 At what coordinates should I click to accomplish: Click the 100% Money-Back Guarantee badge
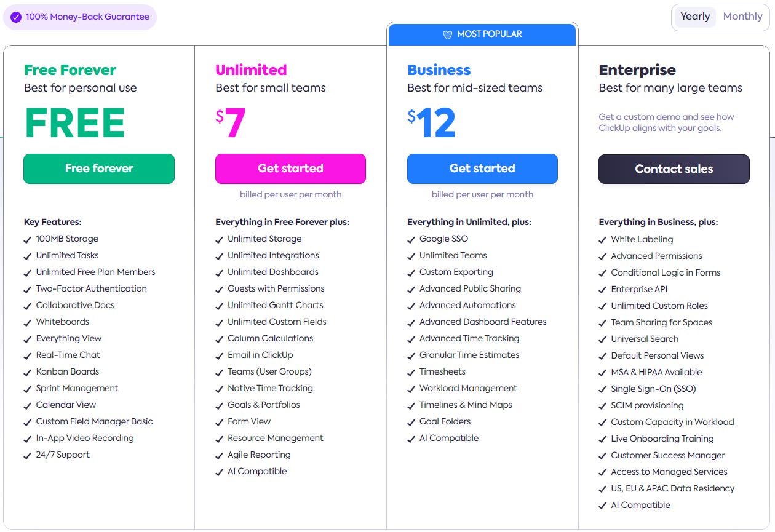(79, 17)
